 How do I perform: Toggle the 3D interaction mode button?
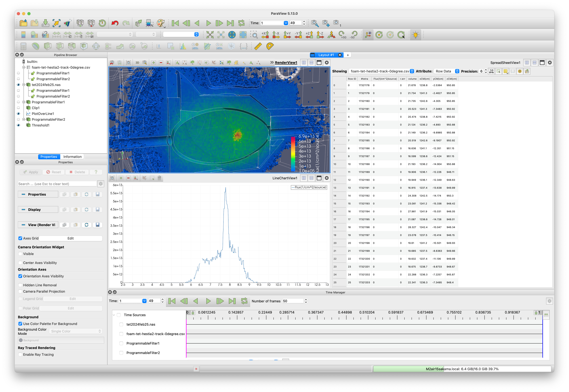pos(137,63)
